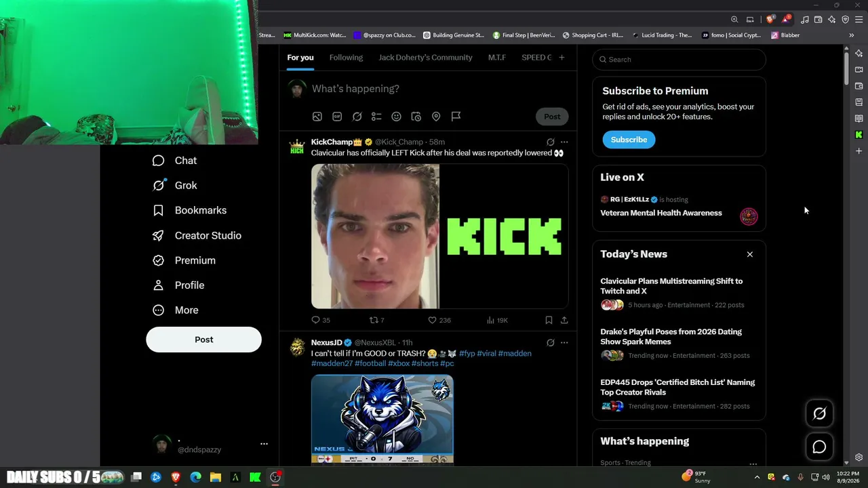Open the Reading List in the Brave sidebar
The image size is (868, 488).
tap(859, 119)
